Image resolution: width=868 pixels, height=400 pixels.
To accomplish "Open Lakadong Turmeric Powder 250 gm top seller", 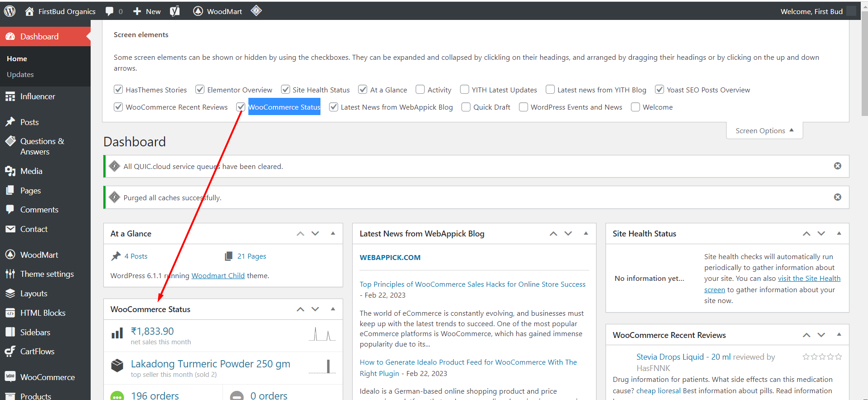I will click(x=210, y=364).
